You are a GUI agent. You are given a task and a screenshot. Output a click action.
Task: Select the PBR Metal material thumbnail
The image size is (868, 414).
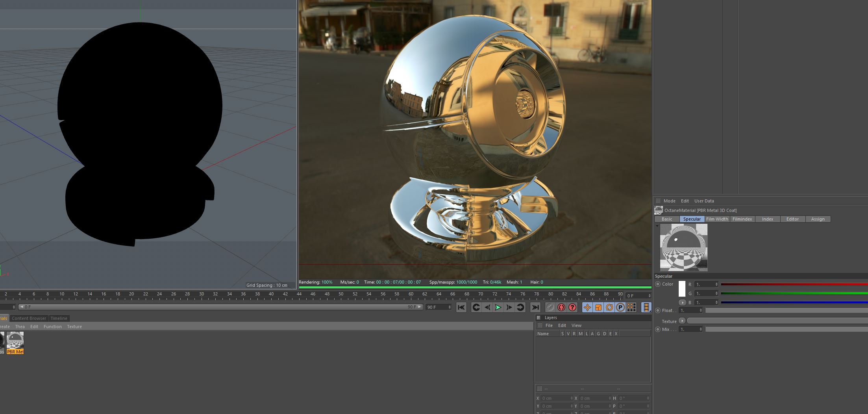coord(15,343)
